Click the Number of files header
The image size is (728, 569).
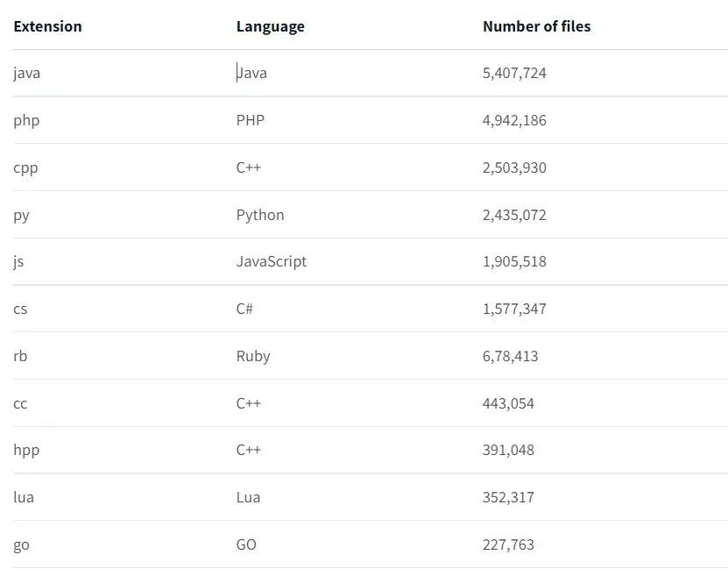(537, 26)
